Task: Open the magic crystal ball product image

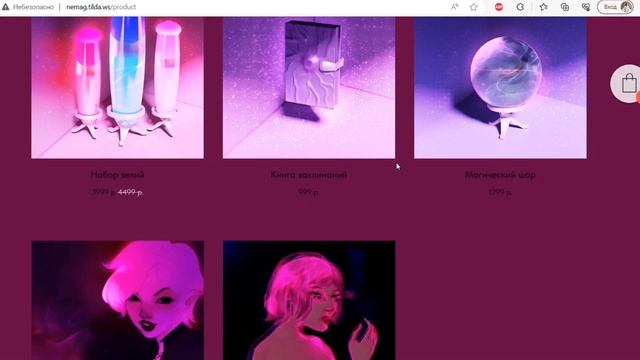Action: [x=500, y=87]
